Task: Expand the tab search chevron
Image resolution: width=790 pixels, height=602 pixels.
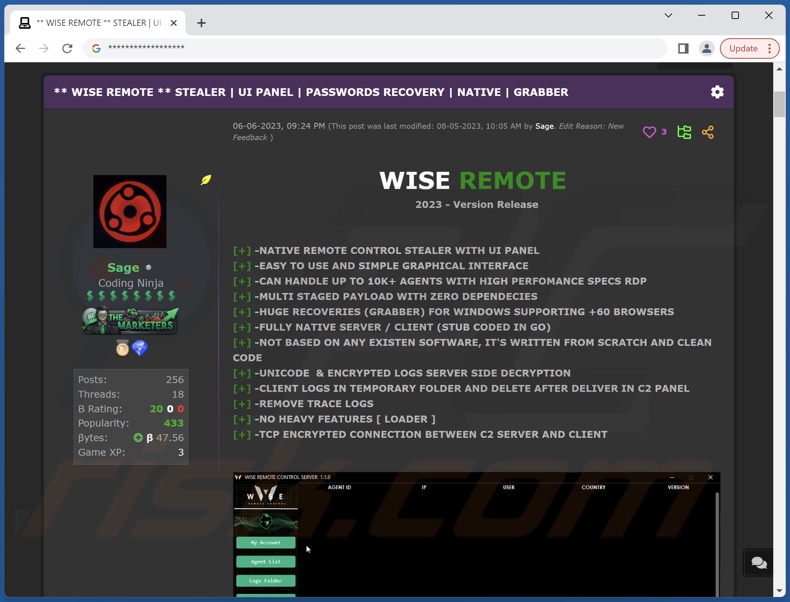Action: [668, 15]
